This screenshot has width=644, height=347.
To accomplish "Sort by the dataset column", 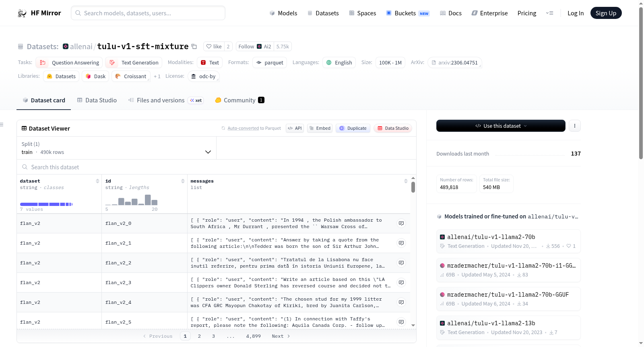I will click(x=97, y=181).
